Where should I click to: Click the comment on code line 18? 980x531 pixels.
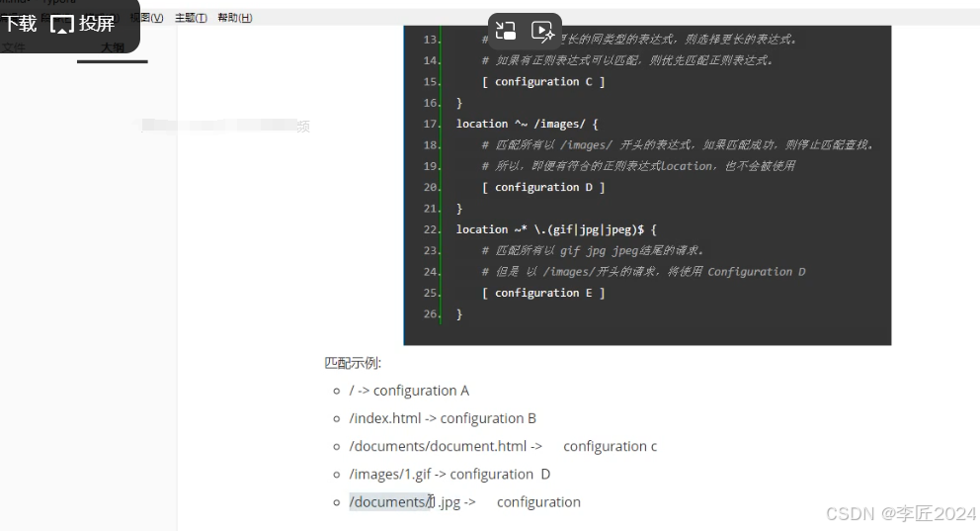coord(677,145)
